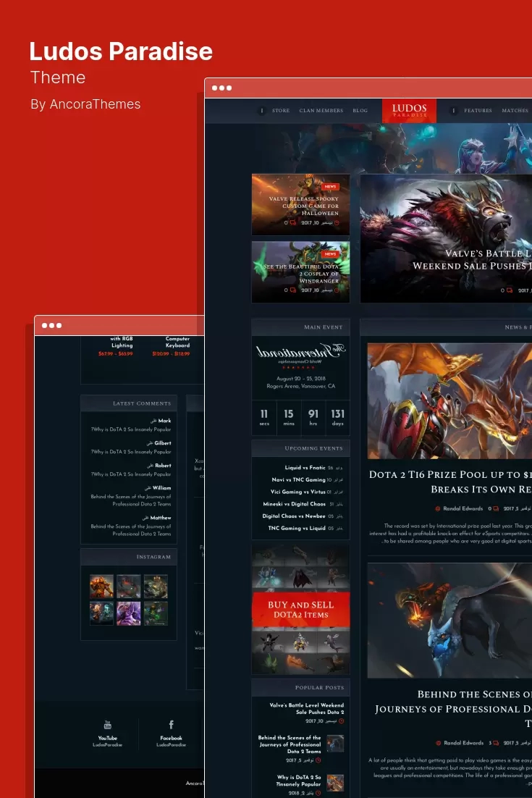Click the clock icon on Halloween post card
The image size is (532, 798).
point(336,223)
